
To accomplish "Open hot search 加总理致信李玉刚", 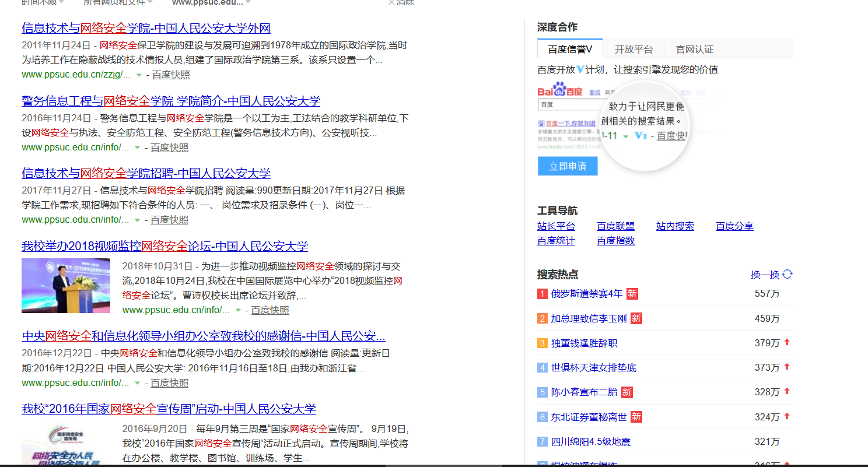I will 589,318.
